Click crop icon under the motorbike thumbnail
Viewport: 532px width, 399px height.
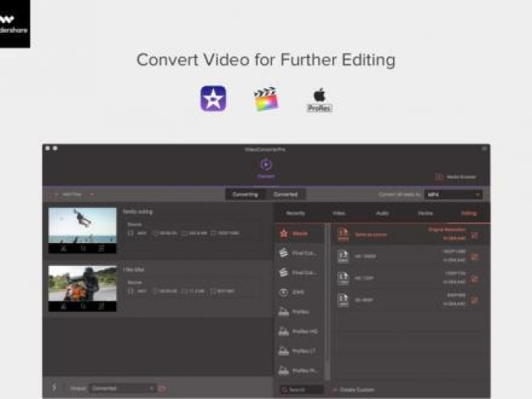click(x=83, y=307)
